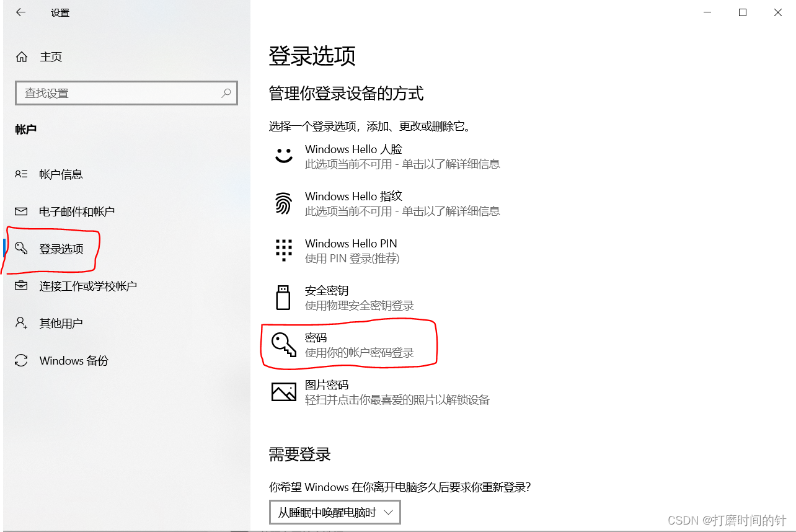The image size is (796, 532).
Task: Click the key icon for 密码 option
Action: pos(284,344)
